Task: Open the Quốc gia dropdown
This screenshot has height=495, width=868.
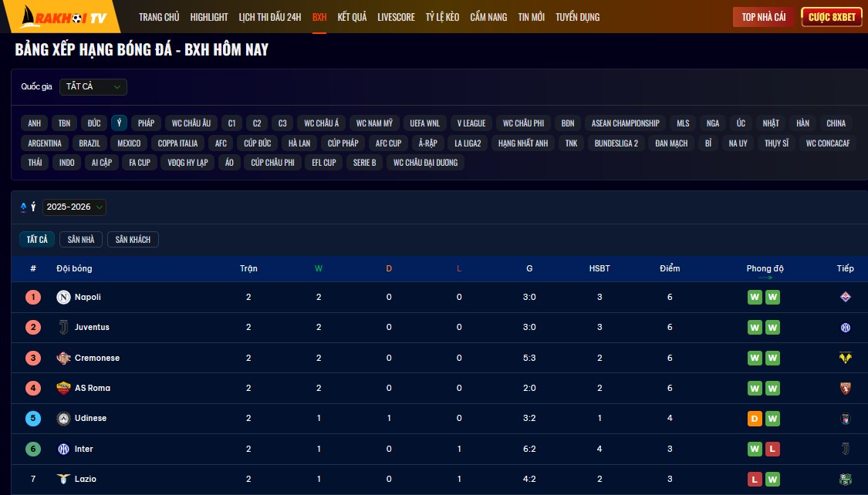Action: click(93, 87)
